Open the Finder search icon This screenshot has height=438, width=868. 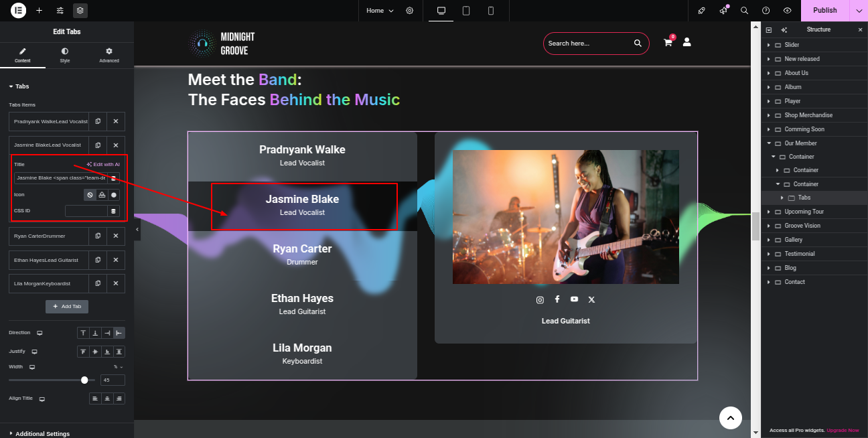(x=745, y=11)
